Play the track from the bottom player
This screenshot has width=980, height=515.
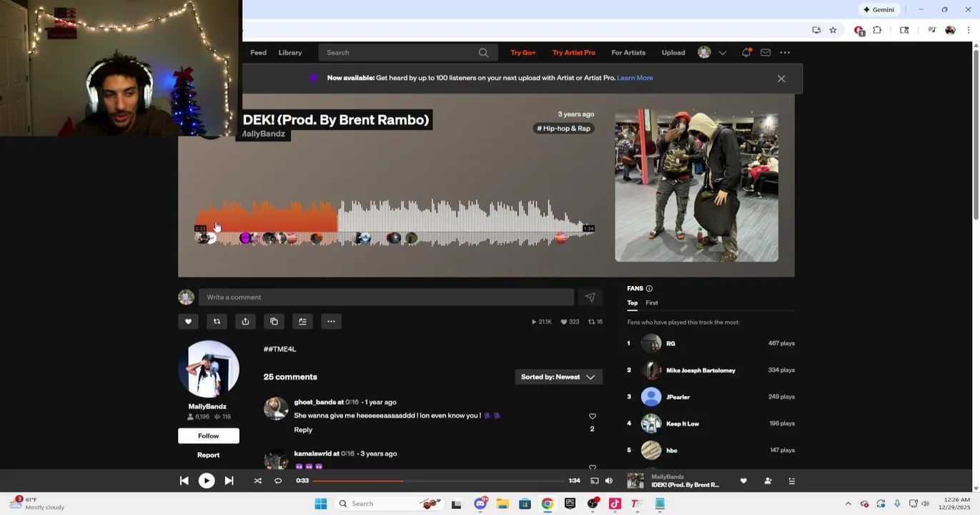(206, 481)
